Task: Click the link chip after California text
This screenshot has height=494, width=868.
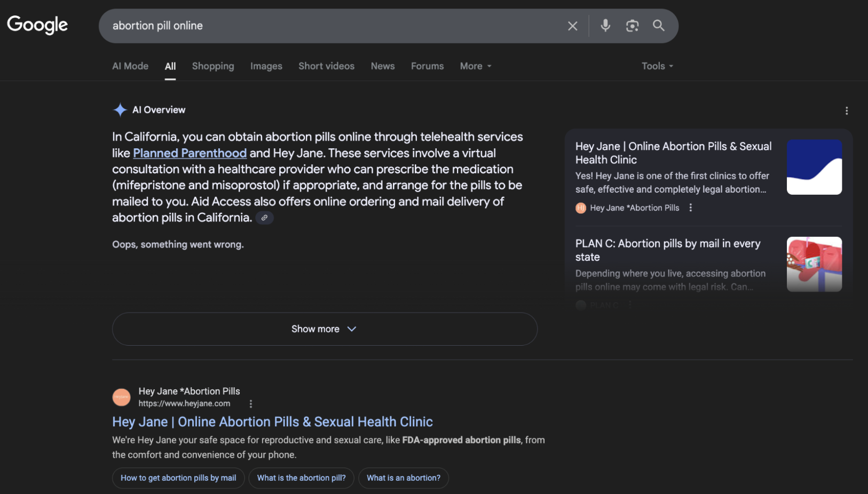Action: (264, 218)
